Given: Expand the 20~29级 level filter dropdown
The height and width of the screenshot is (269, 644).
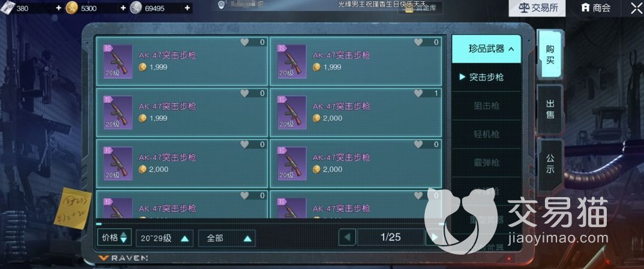Looking at the screenshot, I should point(164,238).
